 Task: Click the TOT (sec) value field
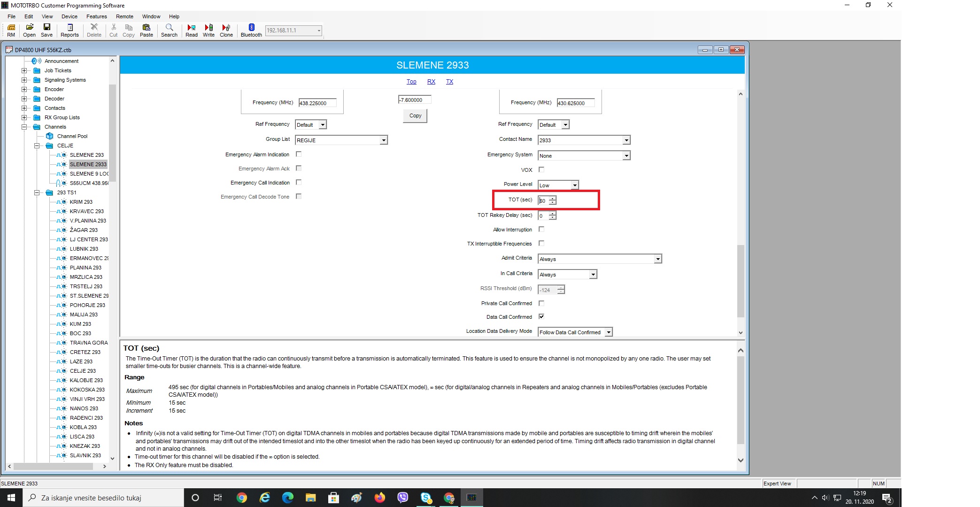[x=543, y=201]
